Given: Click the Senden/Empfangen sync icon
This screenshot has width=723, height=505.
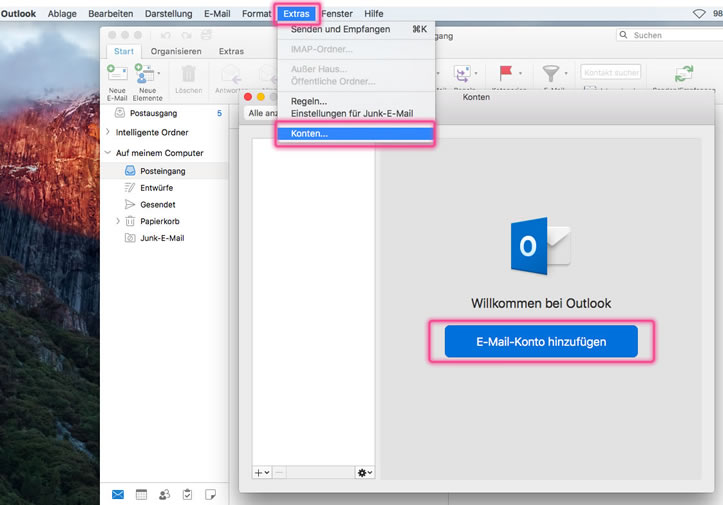Looking at the screenshot, I should pos(684,75).
